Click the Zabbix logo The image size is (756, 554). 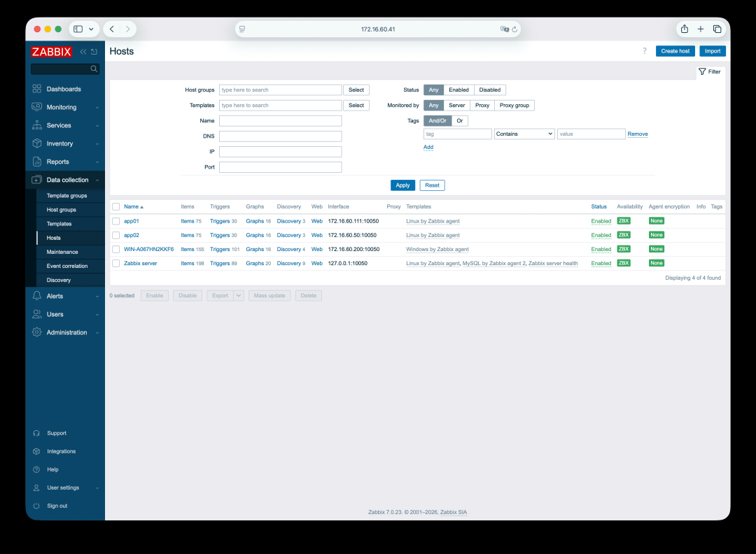51,52
